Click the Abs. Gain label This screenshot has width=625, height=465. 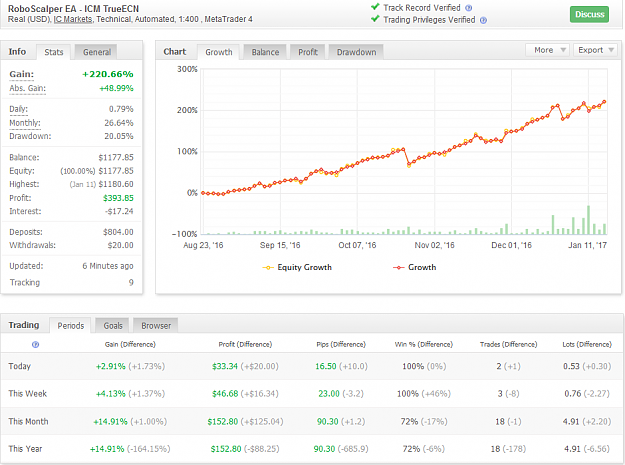(28, 88)
